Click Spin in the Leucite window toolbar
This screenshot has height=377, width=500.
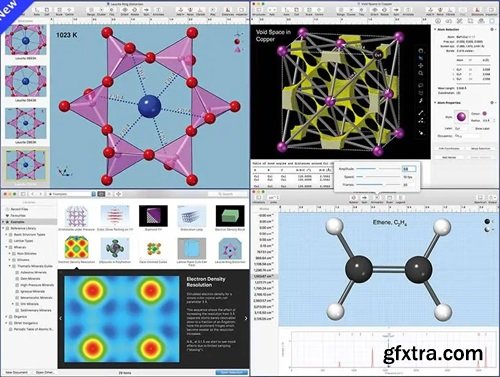(x=146, y=12)
